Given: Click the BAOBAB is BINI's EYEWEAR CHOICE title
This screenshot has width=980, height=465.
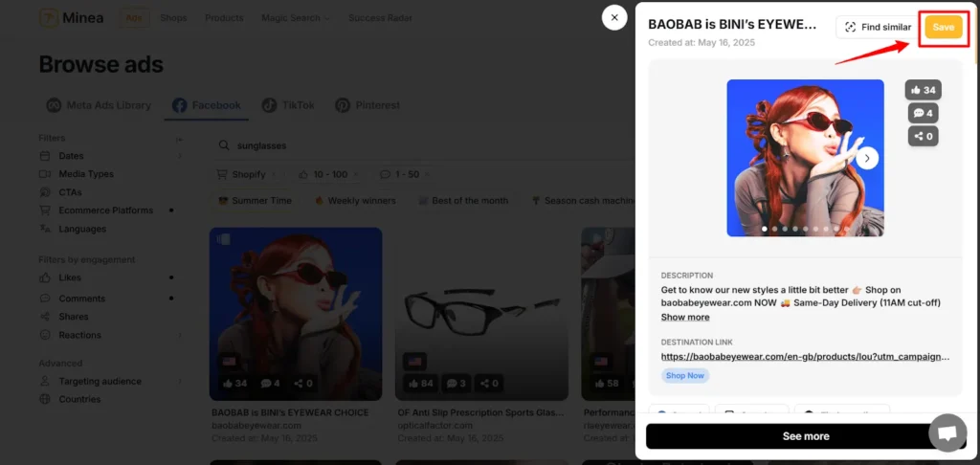Looking at the screenshot, I should [290, 412].
